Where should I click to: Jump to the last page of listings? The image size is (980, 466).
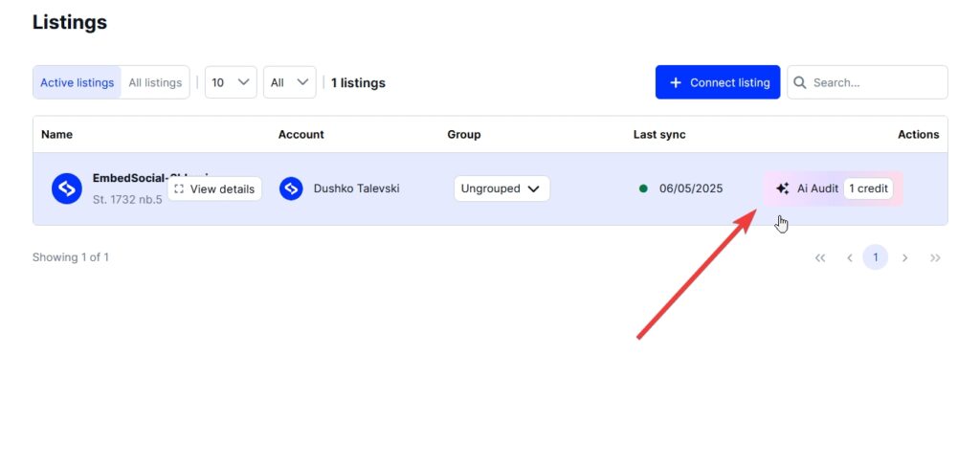click(935, 257)
